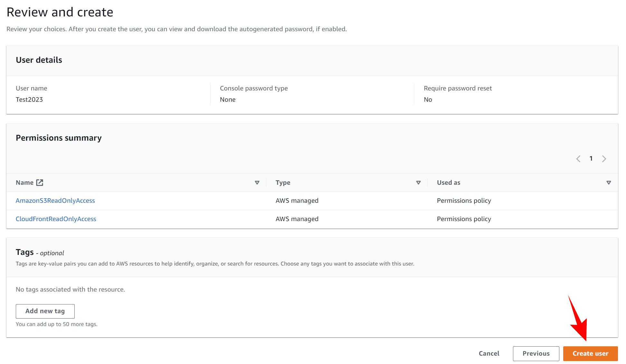
Task: Select the Console password type value None
Action: [228, 99]
